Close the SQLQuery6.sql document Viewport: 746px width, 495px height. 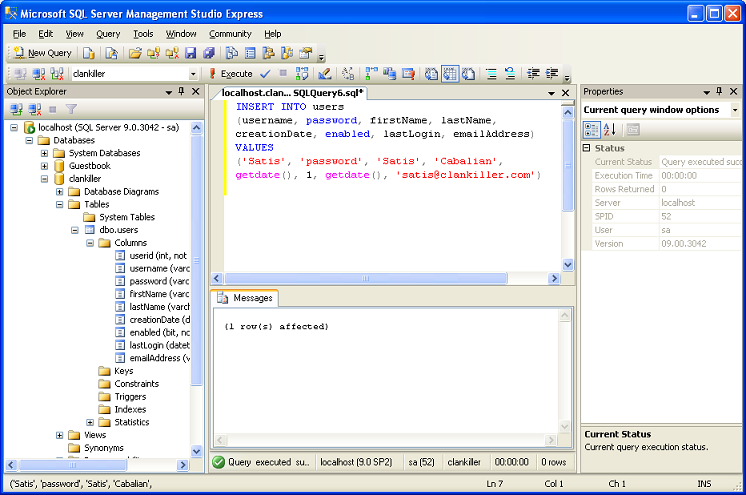(566, 93)
